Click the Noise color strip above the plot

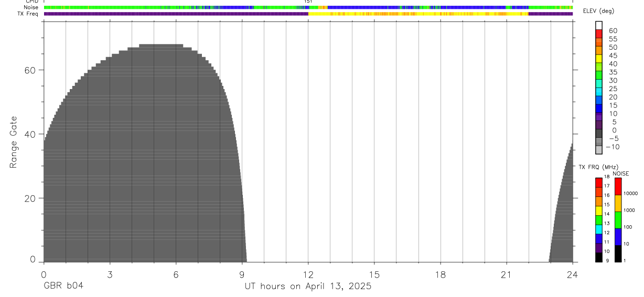(308, 7)
